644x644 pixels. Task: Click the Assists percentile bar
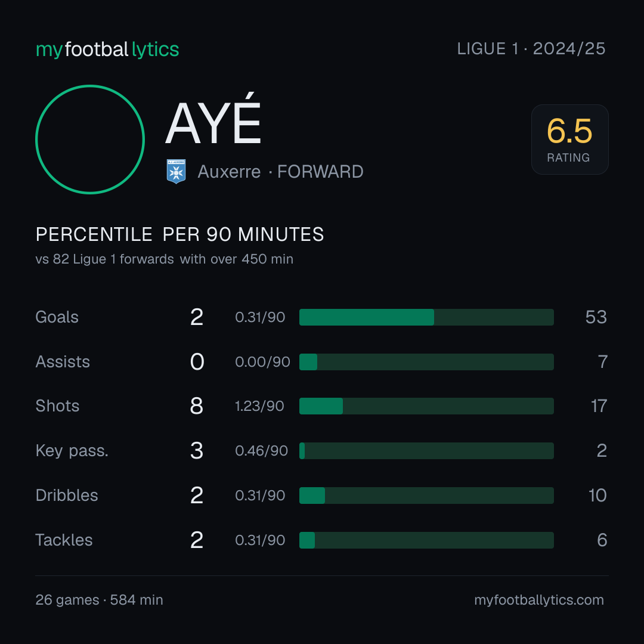426,362
